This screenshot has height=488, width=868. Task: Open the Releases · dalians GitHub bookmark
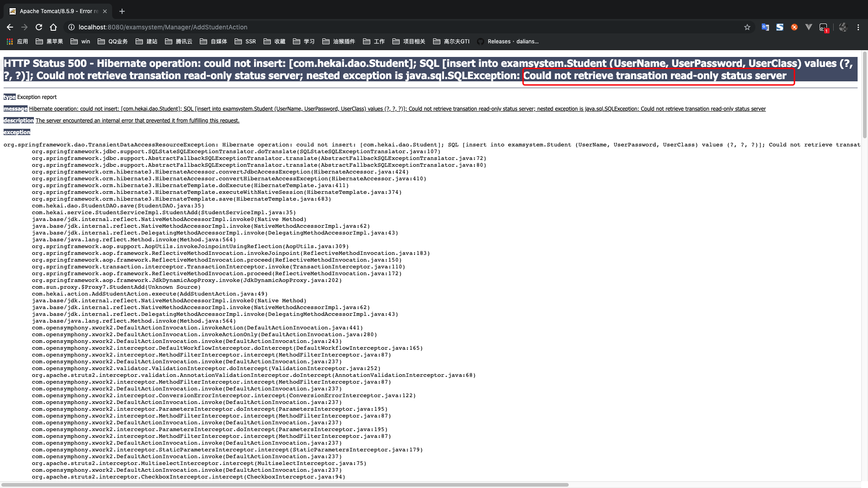[508, 42]
